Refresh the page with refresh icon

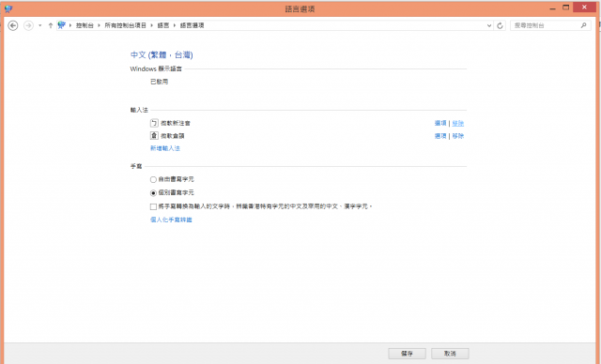[x=500, y=25]
